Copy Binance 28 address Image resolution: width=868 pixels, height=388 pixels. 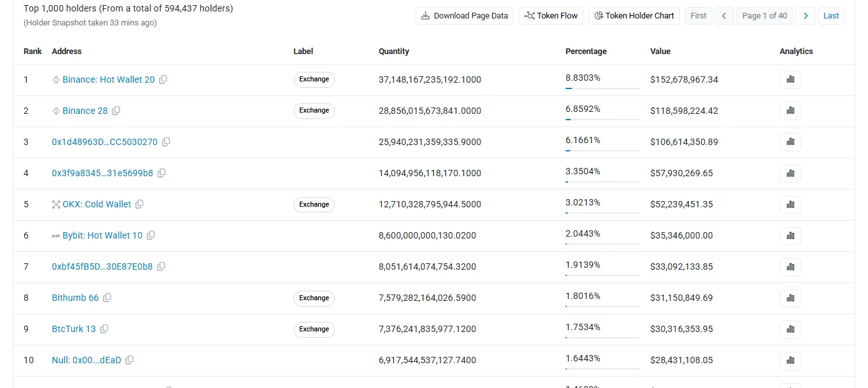pyautogui.click(x=116, y=111)
